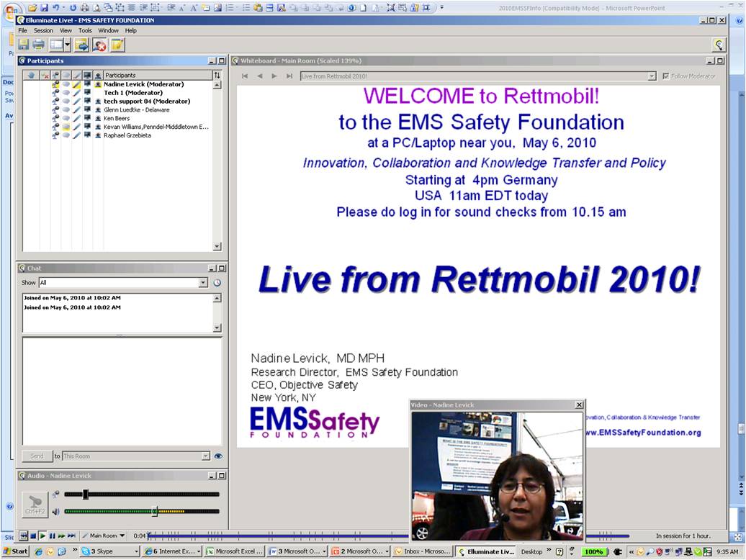
Task: Adjust the speaker volume slider handle
Action: pyautogui.click(x=155, y=511)
